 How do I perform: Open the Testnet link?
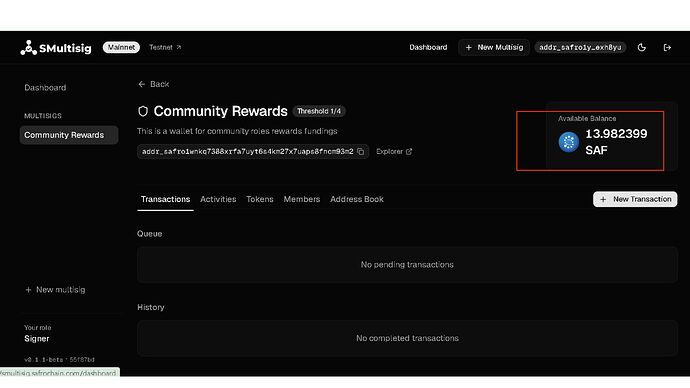pyautogui.click(x=165, y=47)
